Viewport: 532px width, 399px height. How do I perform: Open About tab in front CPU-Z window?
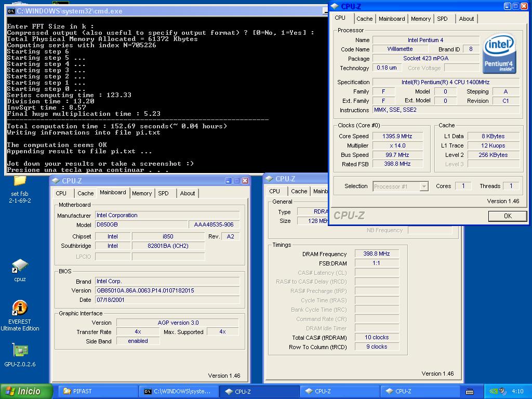coord(466,19)
